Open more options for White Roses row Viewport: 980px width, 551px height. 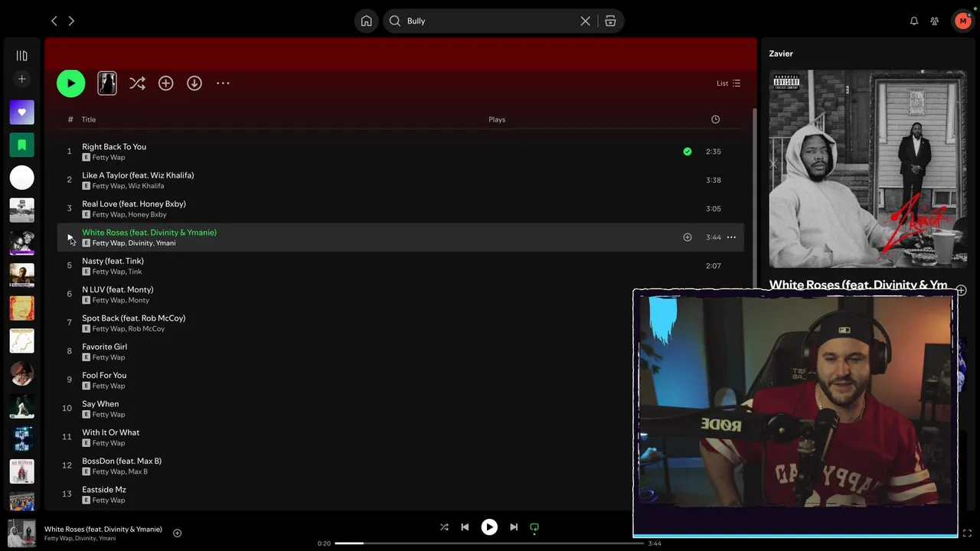click(x=731, y=237)
